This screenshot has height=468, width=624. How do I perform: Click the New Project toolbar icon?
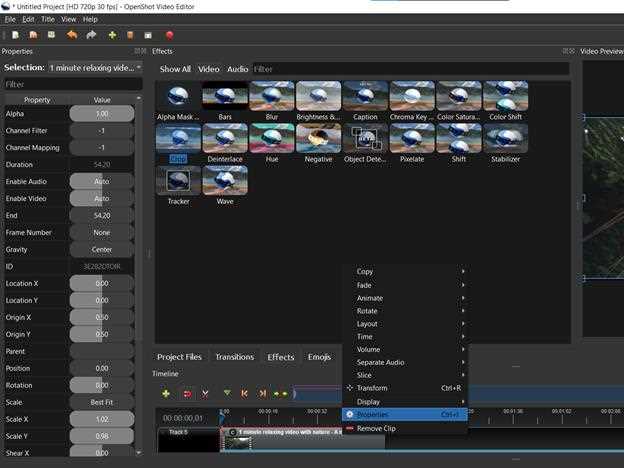(x=16, y=35)
